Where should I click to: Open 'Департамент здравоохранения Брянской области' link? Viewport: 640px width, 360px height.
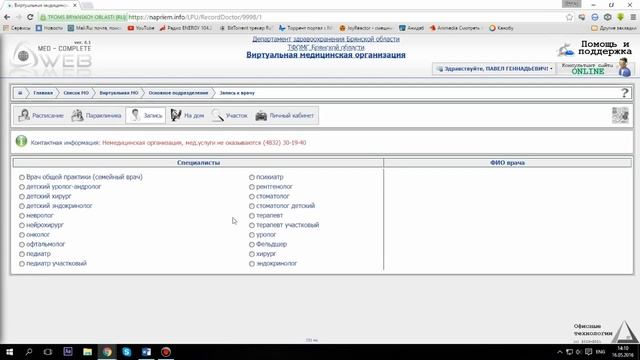pos(326,39)
